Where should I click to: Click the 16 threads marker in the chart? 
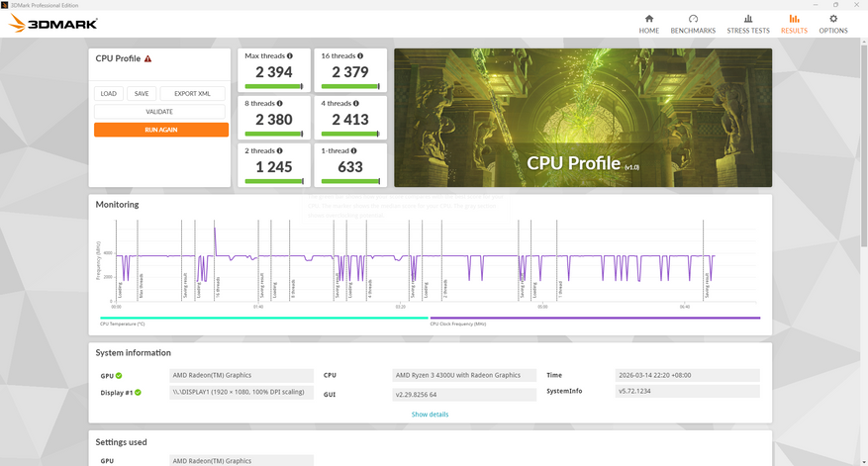pyautogui.click(x=218, y=288)
